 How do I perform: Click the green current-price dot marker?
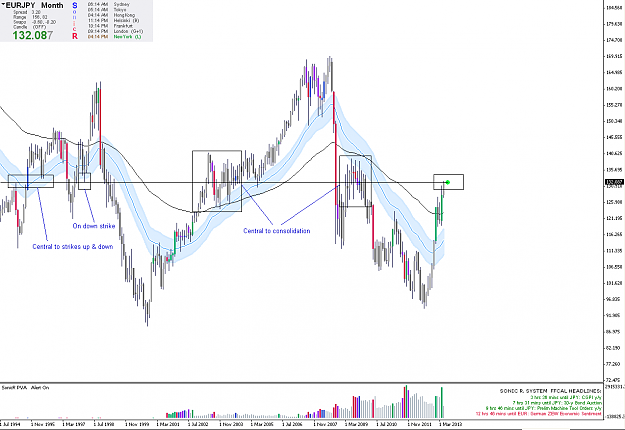click(448, 182)
